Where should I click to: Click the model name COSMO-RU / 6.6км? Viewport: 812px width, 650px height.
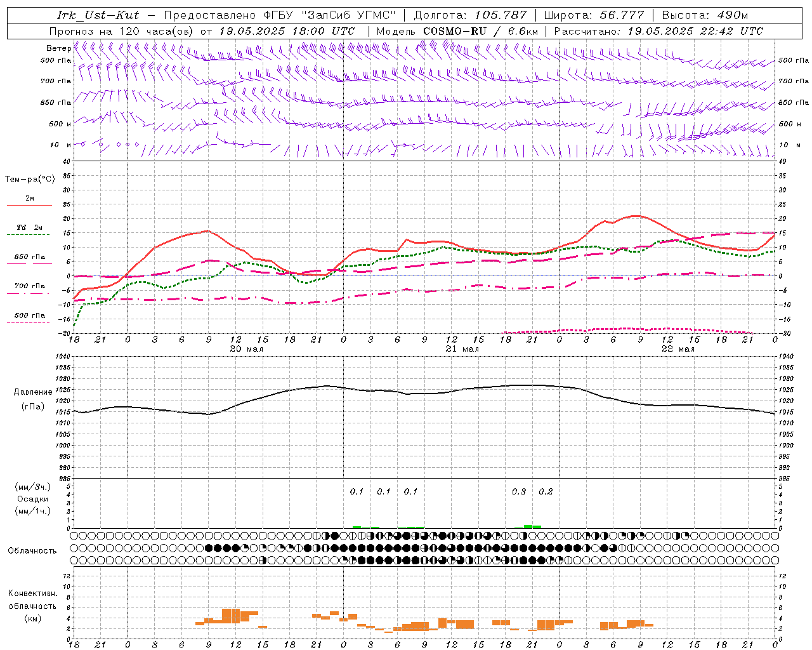coord(481,30)
